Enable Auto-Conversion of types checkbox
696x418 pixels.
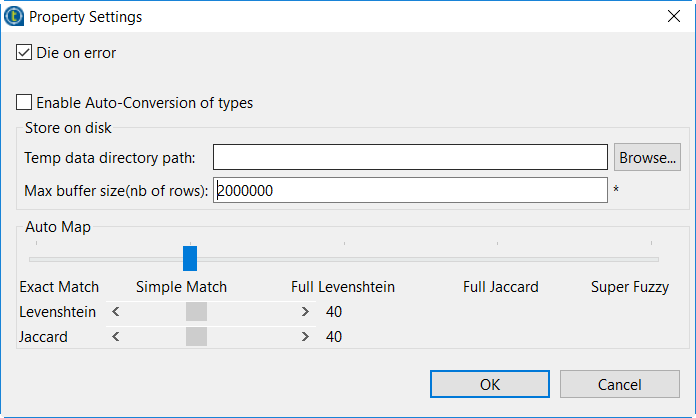coord(24,102)
